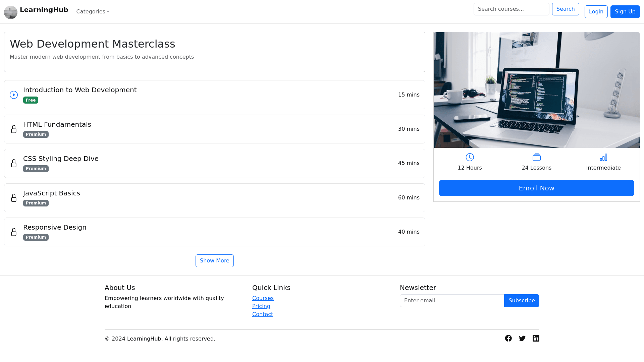Open the Twitter icon in footer
This screenshot has height=362, width=644.
point(522,339)
